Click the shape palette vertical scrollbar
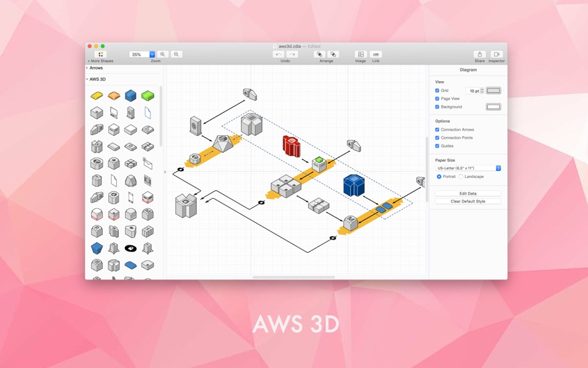 [161, 116]
